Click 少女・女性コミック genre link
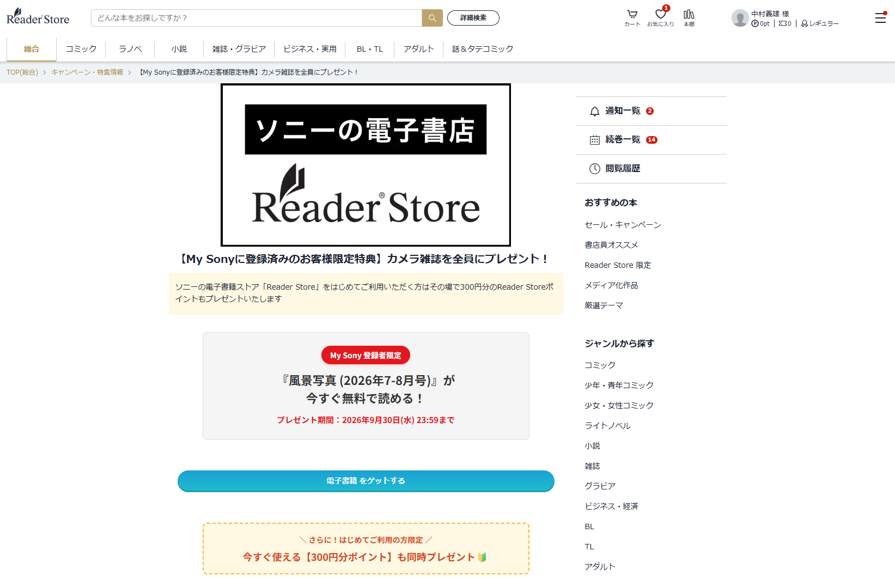895x588 pixels. (619, 406)
